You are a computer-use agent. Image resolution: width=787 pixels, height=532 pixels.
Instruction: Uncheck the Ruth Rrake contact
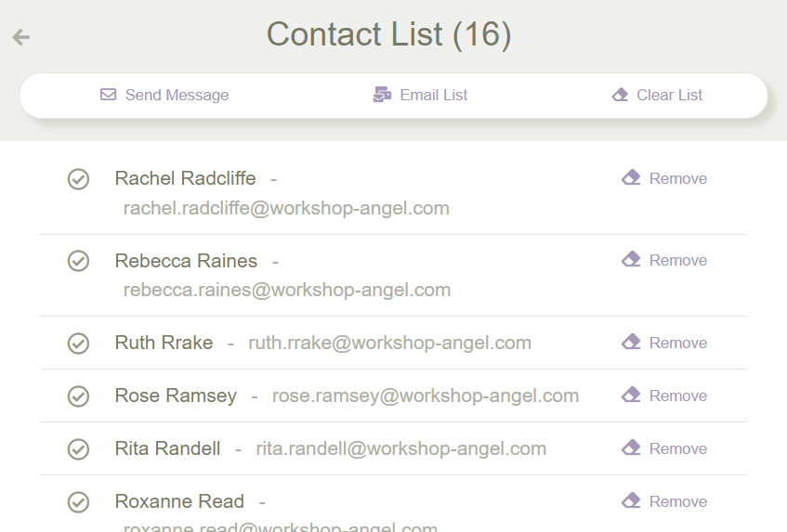79,344
